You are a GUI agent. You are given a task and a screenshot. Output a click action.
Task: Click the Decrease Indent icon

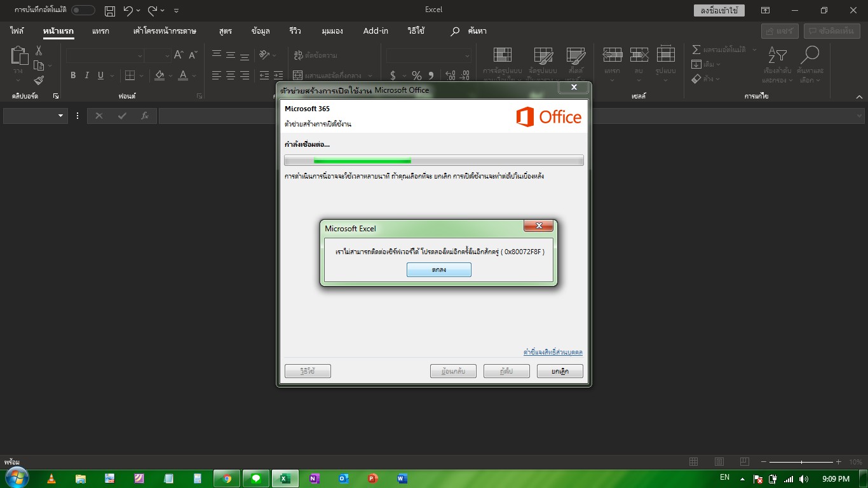pyautogui.click(x=264, y=75)
